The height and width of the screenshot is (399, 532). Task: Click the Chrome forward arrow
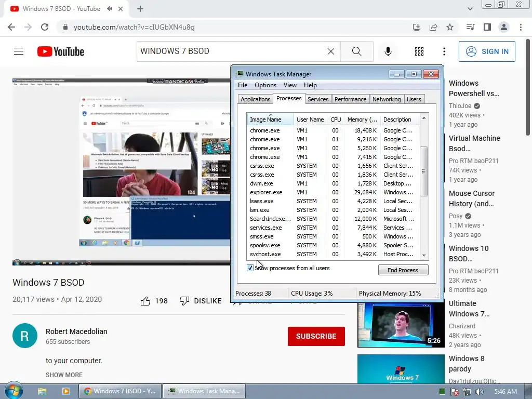click(28, 27)
